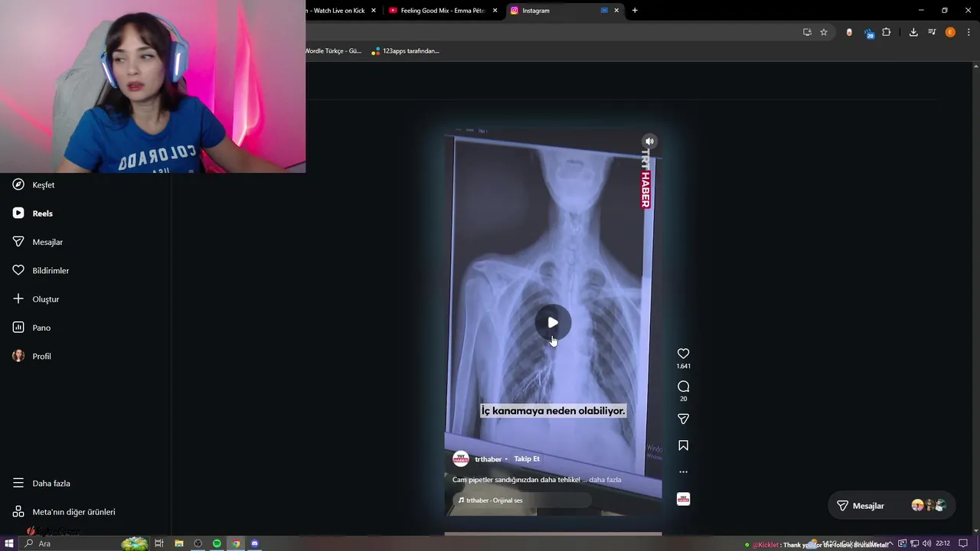
Task: Share the reel via send icon
Action: pos(683,419)
